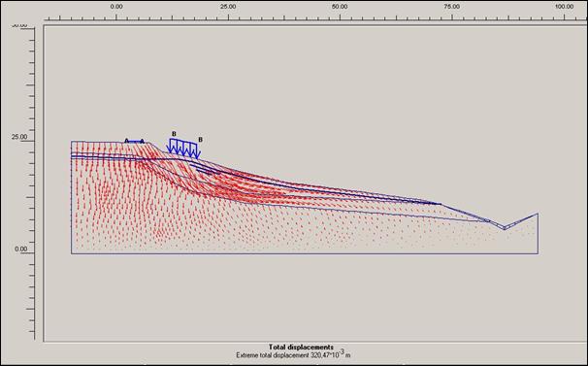Click the 75.00 mark on top ruler

click(x=451, y=7)
